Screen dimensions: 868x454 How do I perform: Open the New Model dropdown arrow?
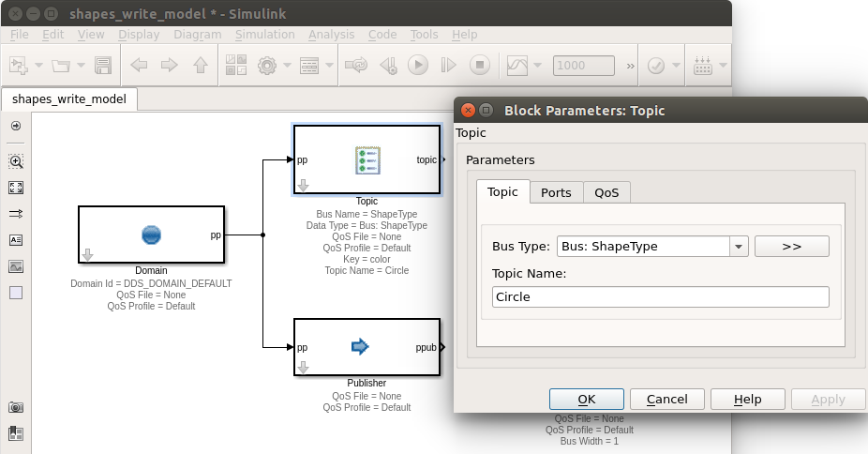tap(38, 66)
